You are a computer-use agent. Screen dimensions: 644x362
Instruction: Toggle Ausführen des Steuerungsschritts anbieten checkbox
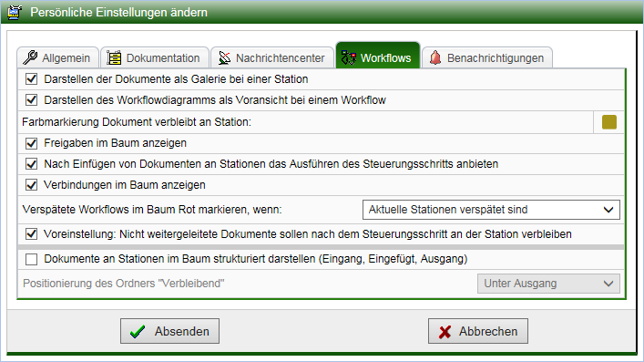tap(31, 164)
